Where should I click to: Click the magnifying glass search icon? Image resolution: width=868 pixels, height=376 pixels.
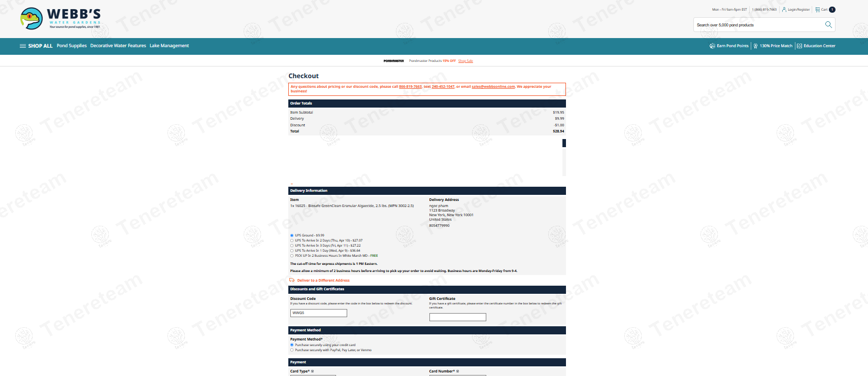[828, 24]
